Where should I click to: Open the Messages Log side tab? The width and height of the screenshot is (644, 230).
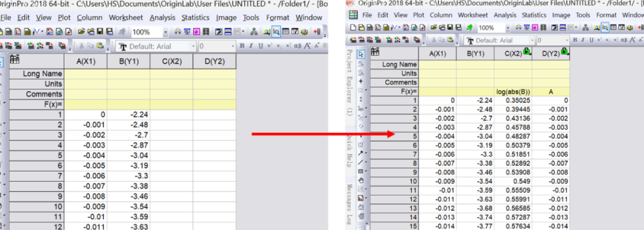[350, 202]
